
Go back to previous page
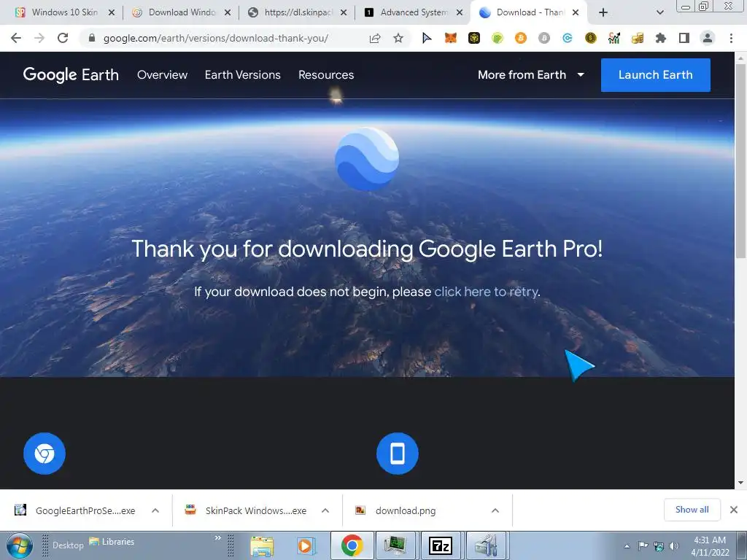[x=16, y=38]
